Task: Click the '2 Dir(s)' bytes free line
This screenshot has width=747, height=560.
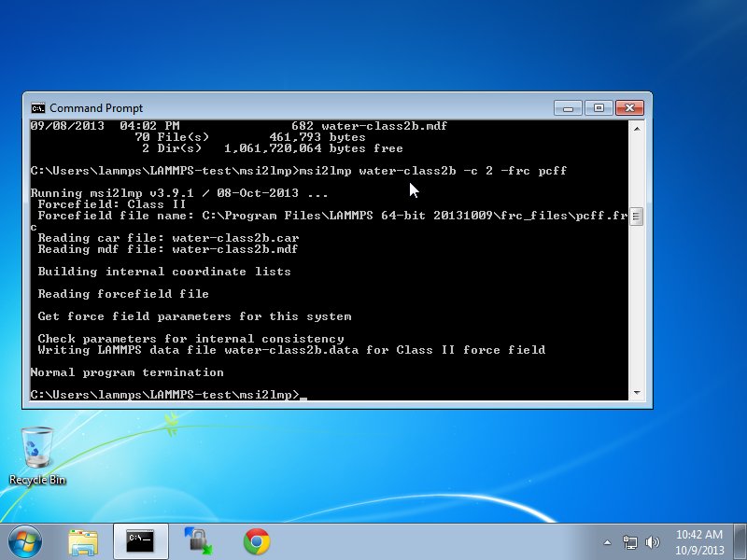Action: point(273,148)
